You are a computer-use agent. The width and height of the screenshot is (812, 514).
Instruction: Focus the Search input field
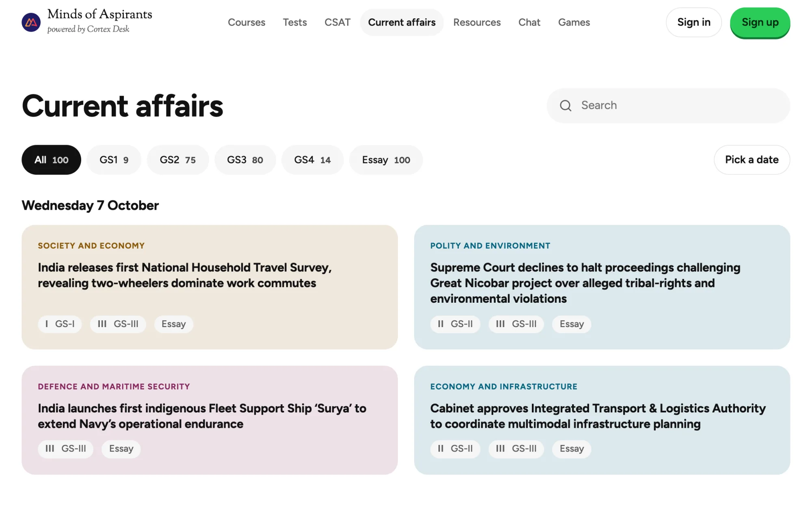[668, 106]
